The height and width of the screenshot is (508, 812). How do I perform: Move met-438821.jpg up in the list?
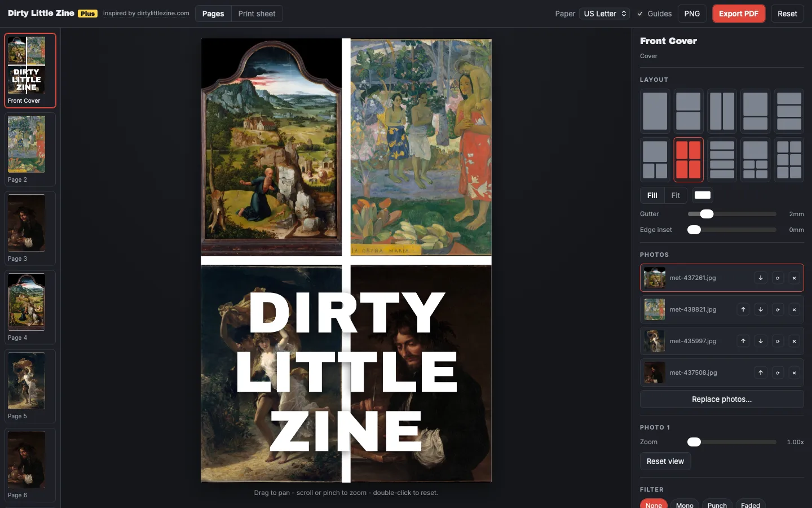743,309
